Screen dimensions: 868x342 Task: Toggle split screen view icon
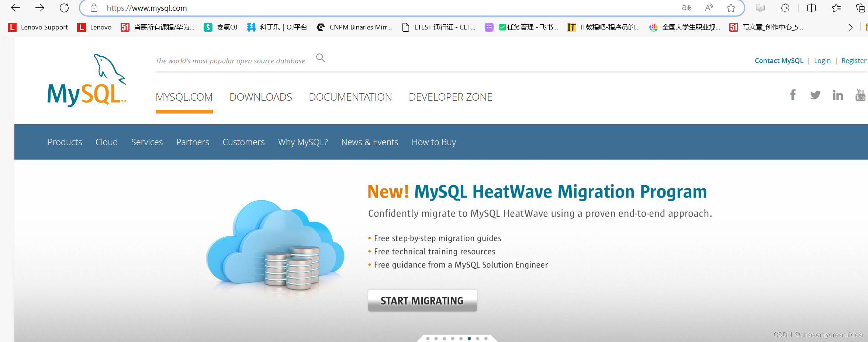pos(811,8)
